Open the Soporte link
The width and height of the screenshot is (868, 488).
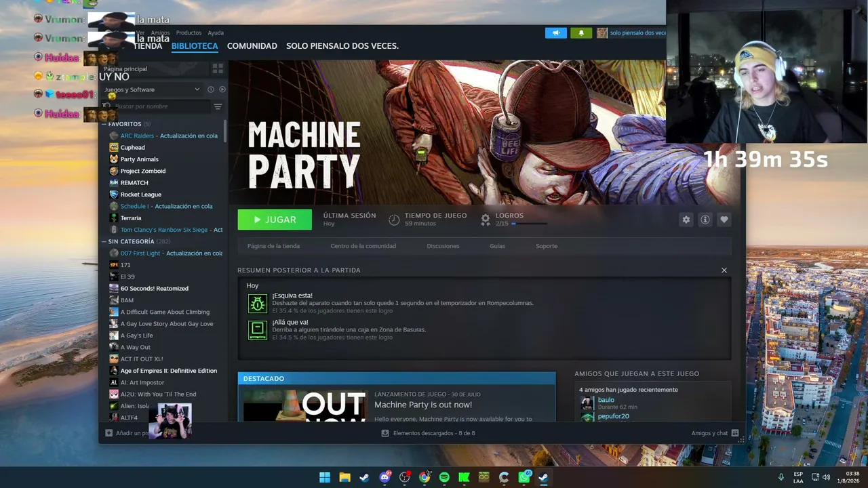click(547, 246)
